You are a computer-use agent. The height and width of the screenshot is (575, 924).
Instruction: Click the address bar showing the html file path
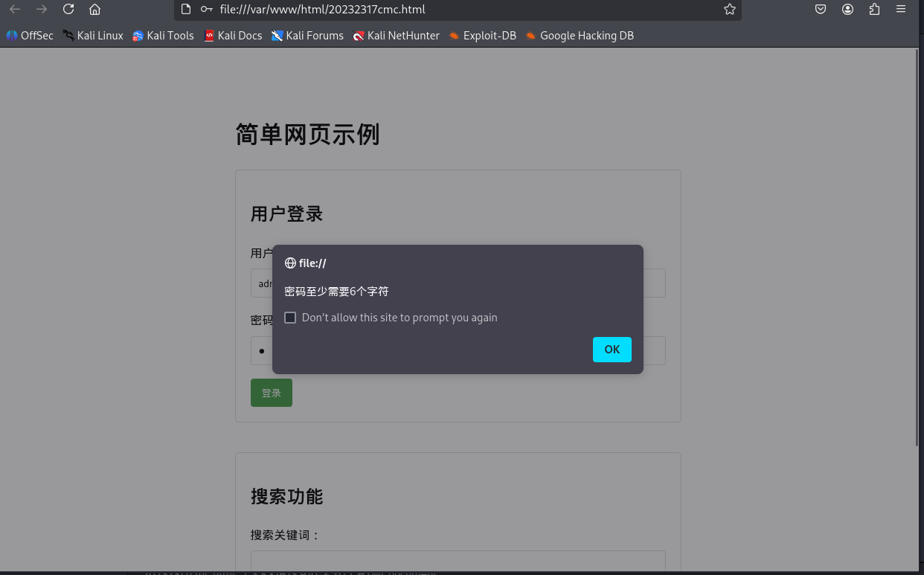tap(372, 10)
